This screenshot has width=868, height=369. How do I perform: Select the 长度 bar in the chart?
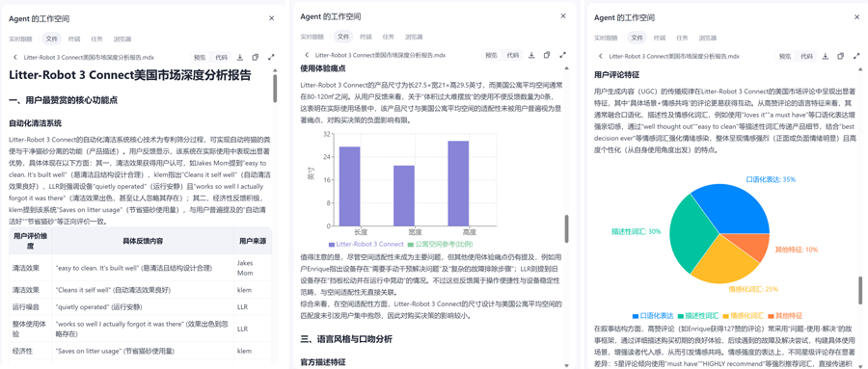[349, 186]
